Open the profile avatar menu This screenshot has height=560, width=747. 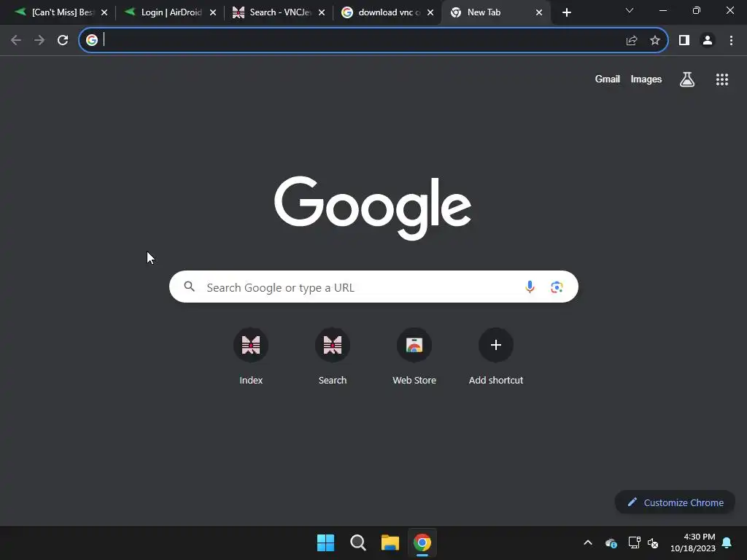pyautogui.click(x=708, y=41)
